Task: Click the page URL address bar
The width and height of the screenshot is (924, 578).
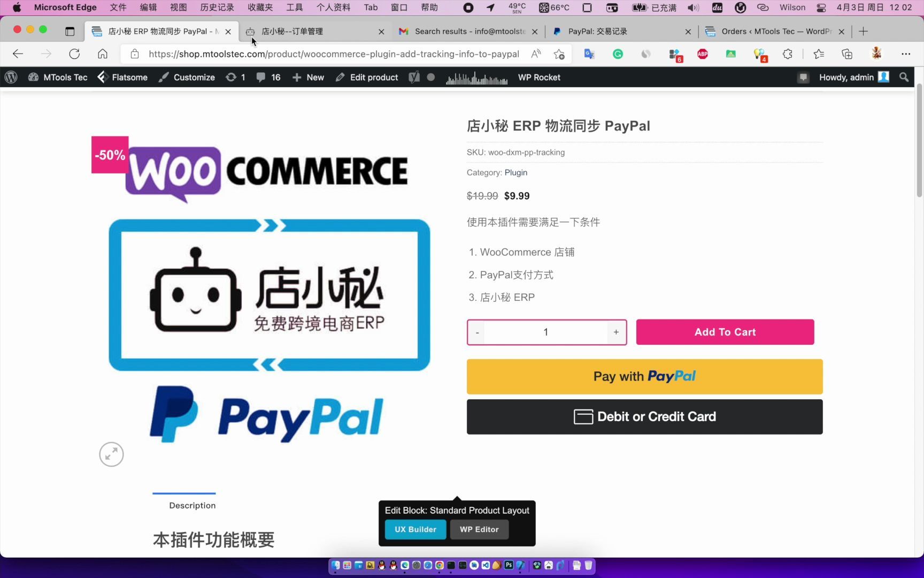Action: click(334, 54)
